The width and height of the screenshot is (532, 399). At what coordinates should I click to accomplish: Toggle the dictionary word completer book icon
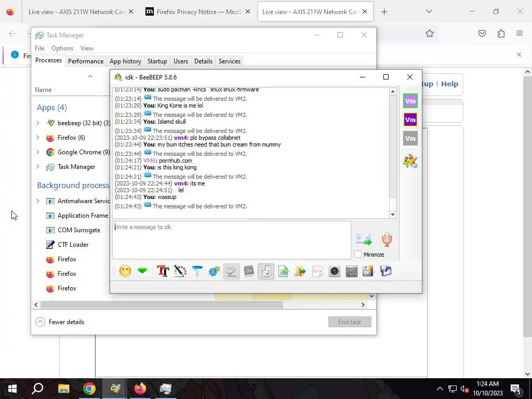coord(249,271)
